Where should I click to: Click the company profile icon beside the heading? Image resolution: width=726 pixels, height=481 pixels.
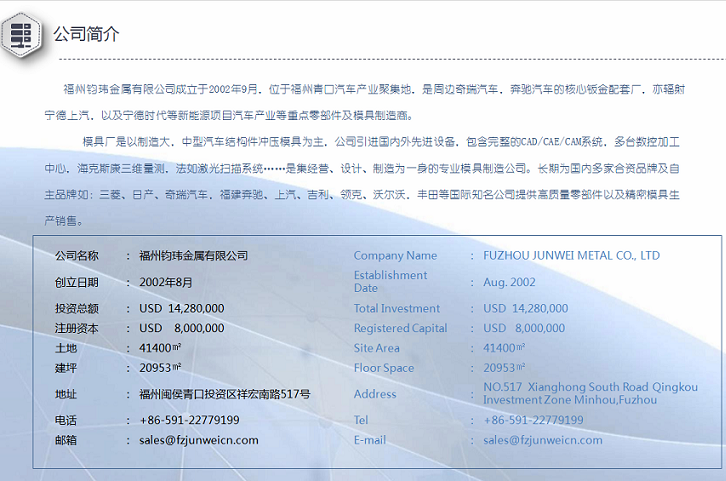coord(22,33)
